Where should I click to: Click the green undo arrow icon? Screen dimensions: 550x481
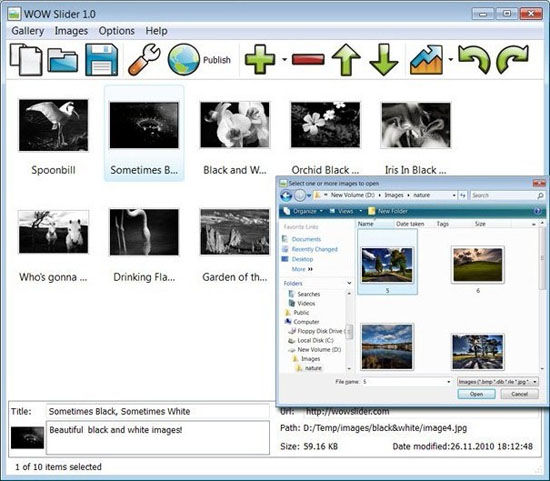click(474, 59)
